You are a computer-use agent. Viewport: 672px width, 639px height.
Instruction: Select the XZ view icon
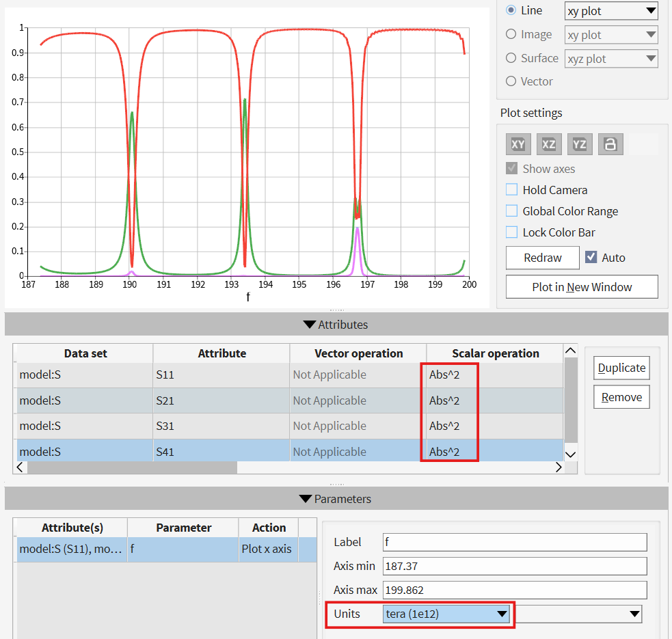coord(549,144)
